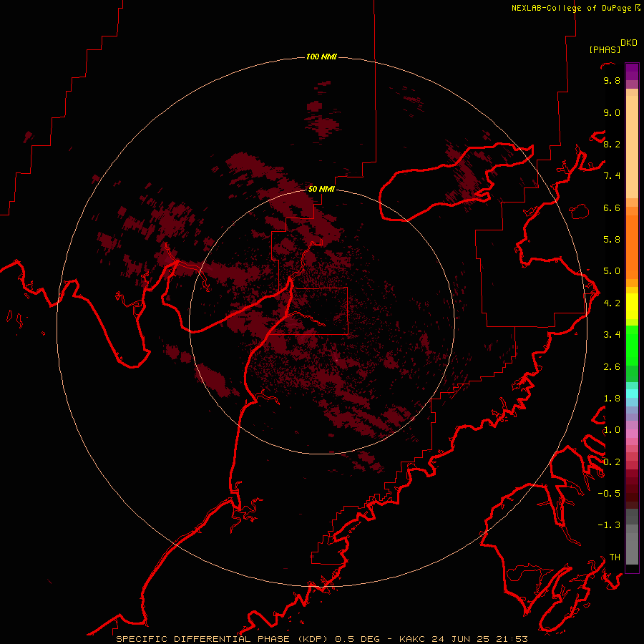
Task: Select the 2.6 scale value
Action: click(x=612, y=367)
